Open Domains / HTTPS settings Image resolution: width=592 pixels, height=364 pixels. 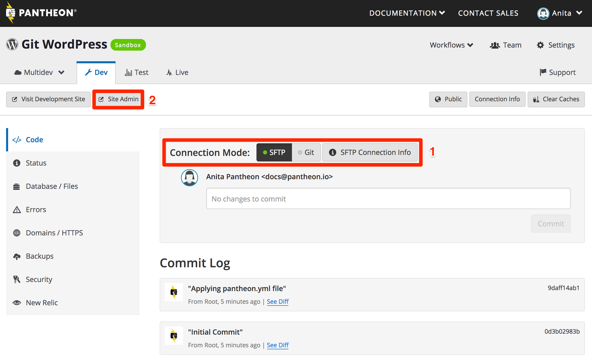point(54,233)
